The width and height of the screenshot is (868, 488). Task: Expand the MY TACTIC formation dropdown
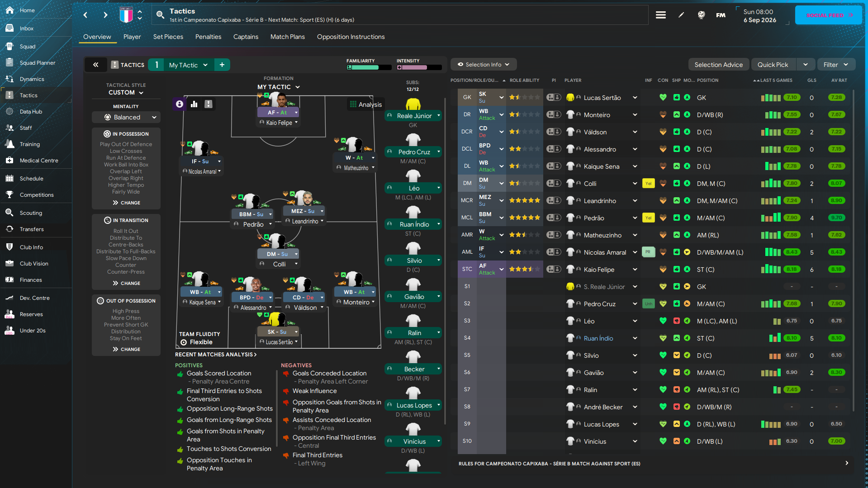pyautogui.click(x=279, y=87)
